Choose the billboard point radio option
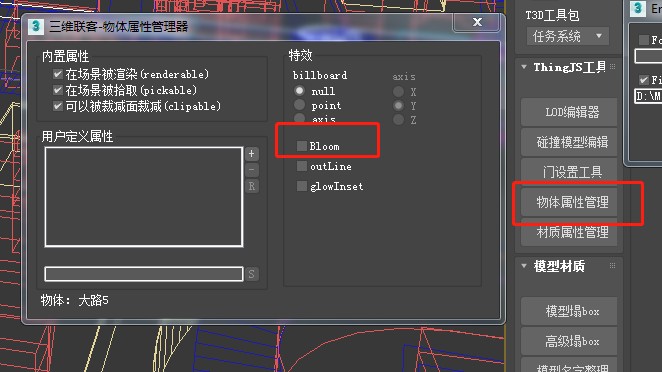Viewport: 662px width, 372px height. coord(299,105)
